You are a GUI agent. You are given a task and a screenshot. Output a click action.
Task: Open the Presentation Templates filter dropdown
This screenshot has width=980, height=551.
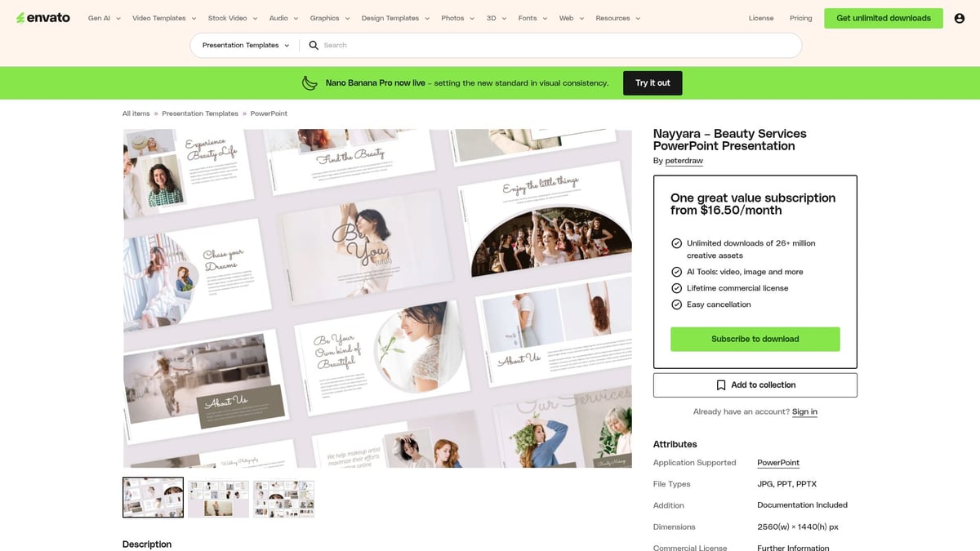[x=243, y=45]
